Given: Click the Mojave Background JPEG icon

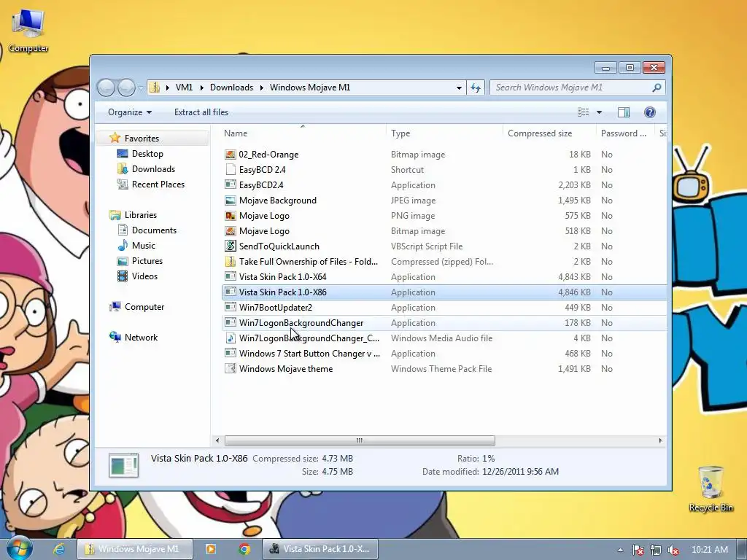Looking at the screenshot, I should pyautogui.click(x=231, y=201).
